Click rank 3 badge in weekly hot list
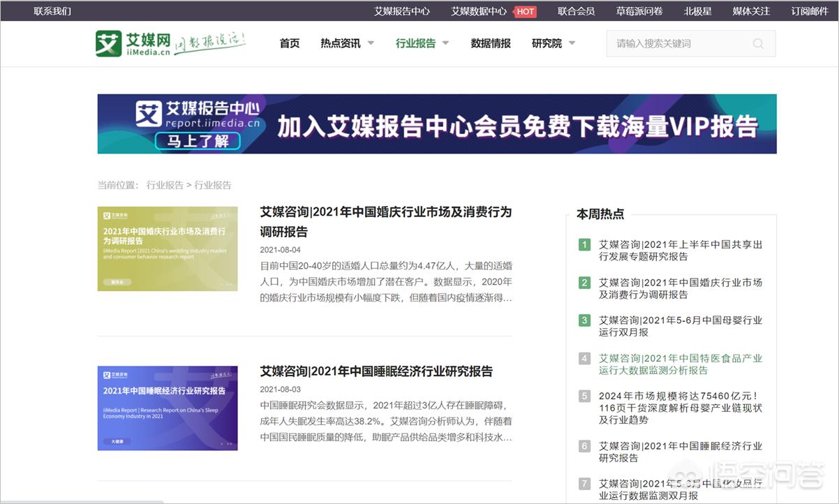The width and height of the screenshot is (839, 504). click(584, 320)
